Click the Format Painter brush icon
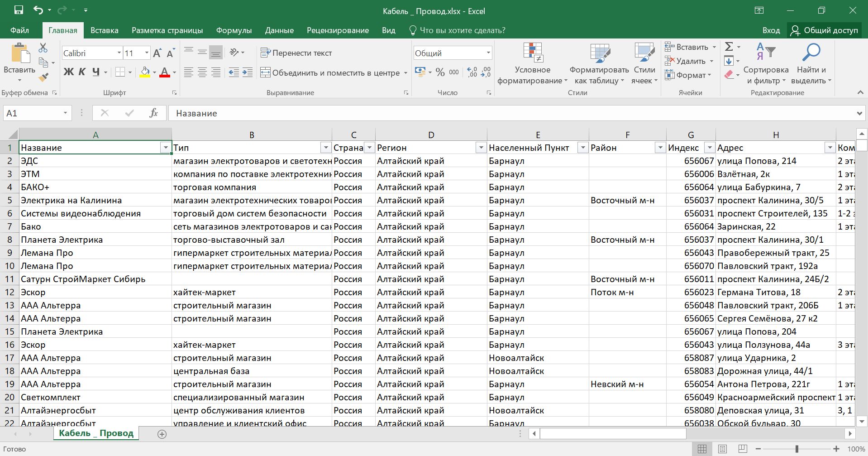 [x=43, y=77]
